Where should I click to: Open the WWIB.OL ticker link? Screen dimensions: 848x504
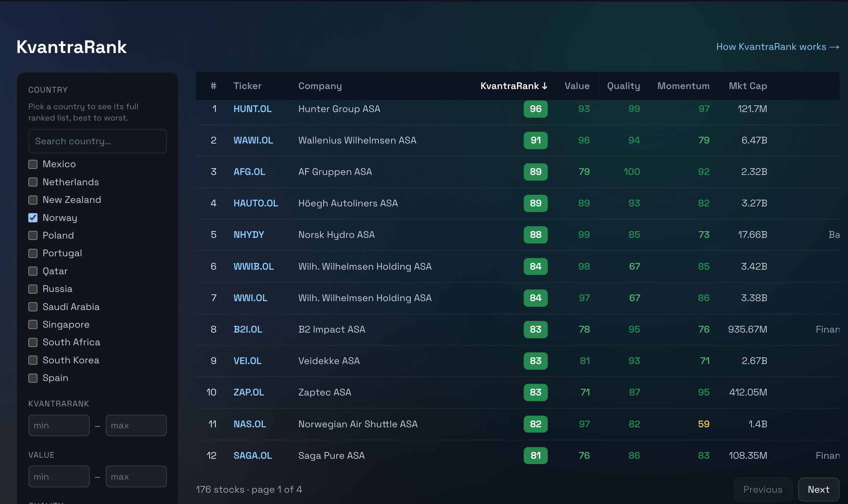[x=254, y=266]
